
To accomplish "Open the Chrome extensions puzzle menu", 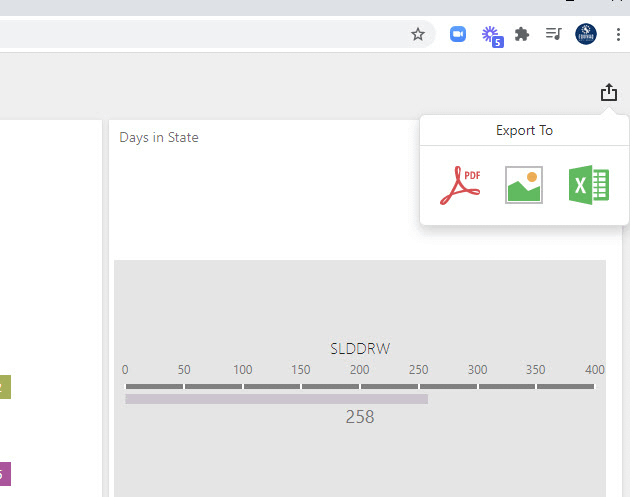I will [x=522, y=34].
